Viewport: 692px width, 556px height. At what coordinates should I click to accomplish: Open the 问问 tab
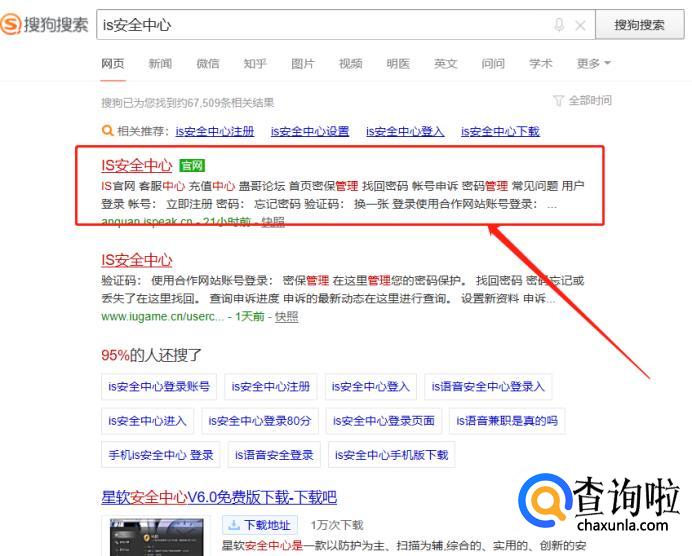[493, 64]
